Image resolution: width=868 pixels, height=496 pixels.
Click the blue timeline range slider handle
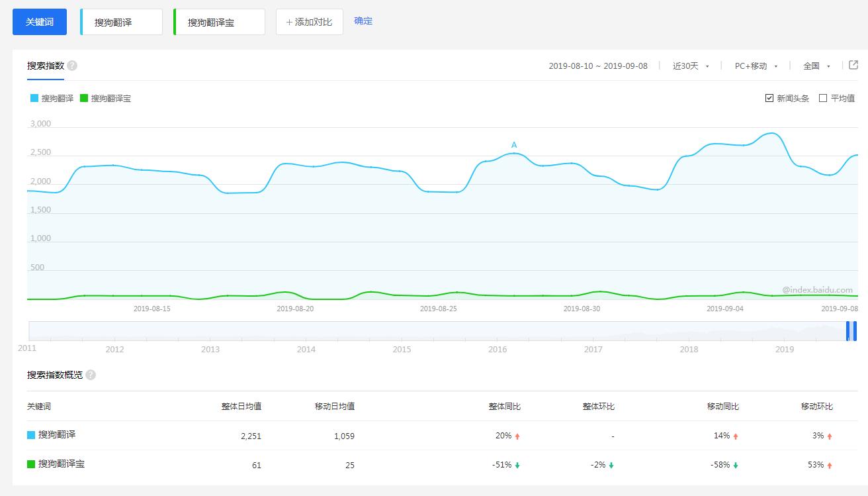click(x=851, y=331)
